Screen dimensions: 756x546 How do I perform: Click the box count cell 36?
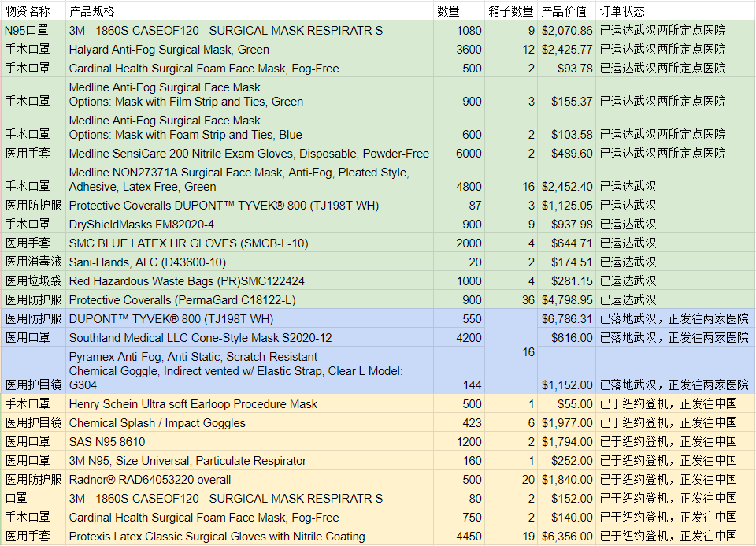coord(511,299)
